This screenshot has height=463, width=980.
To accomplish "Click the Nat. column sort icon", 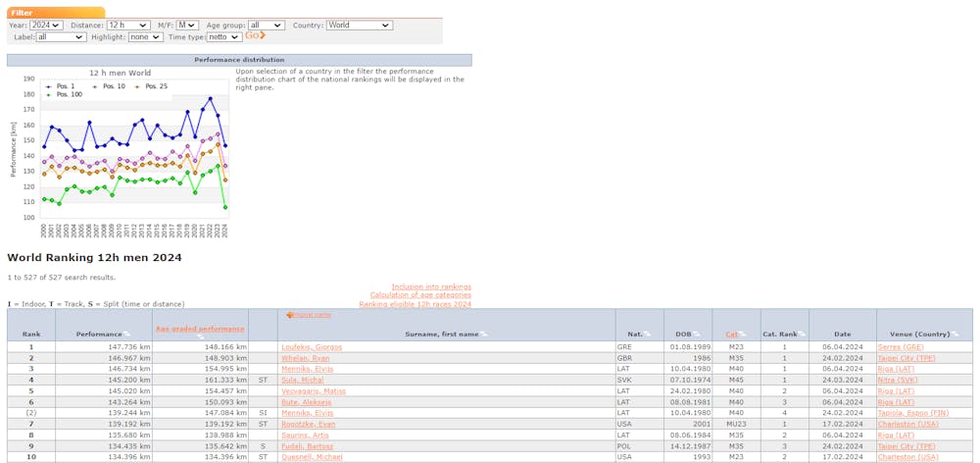I will coord(648,335).
